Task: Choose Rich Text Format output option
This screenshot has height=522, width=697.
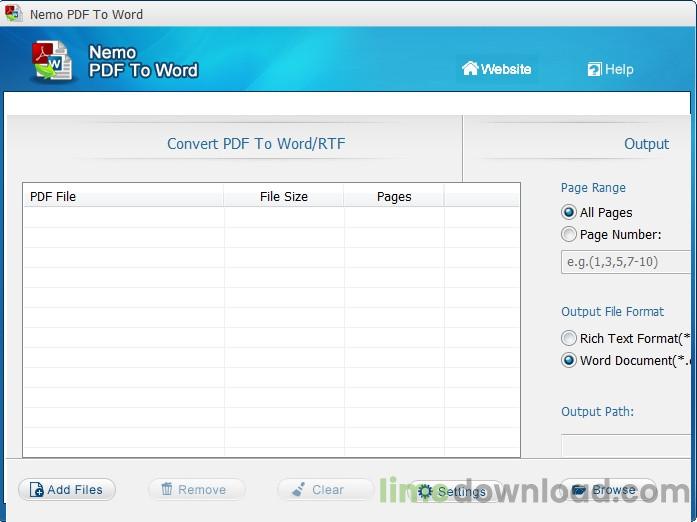Action: [569, 338]
